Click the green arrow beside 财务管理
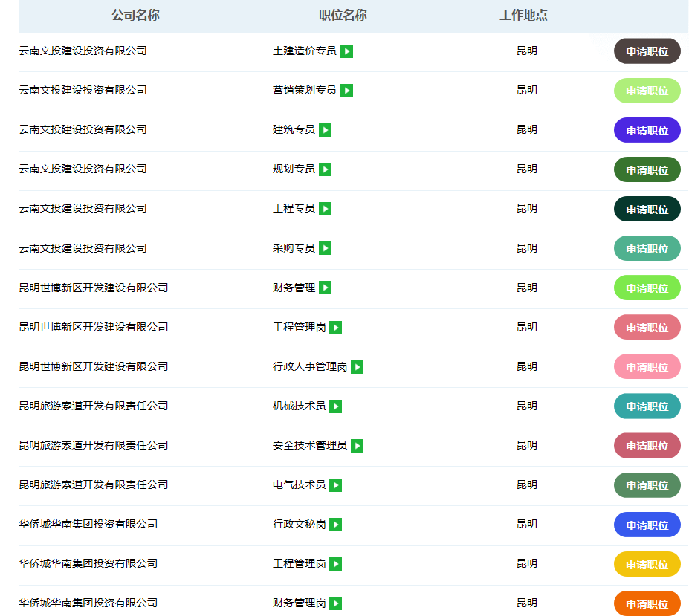 point(325,288)
